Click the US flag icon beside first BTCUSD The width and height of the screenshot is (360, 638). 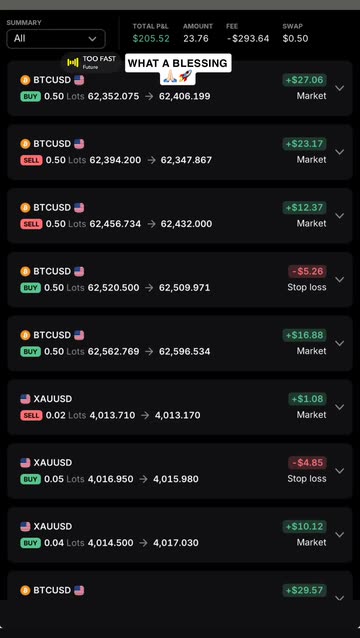79,80
